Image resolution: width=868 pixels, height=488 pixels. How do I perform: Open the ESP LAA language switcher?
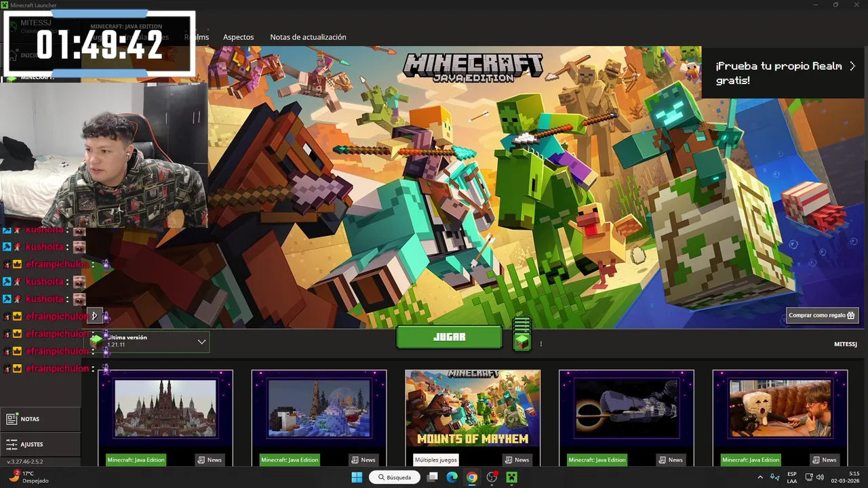[x=792, y=477]
